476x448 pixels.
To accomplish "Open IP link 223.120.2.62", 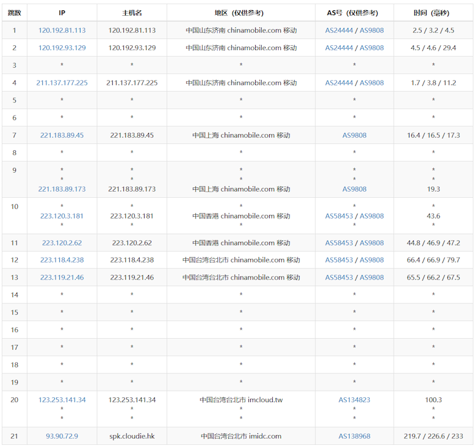I will coord(62,243).
